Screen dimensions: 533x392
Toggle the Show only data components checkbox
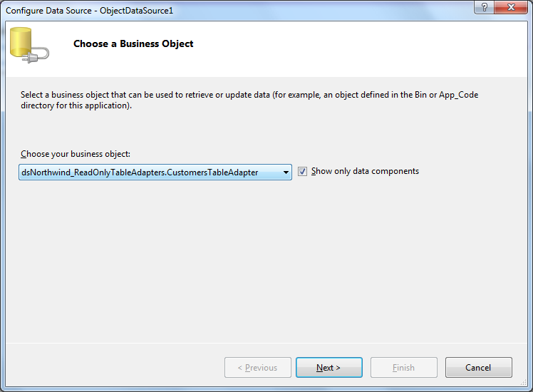[303, 172]
